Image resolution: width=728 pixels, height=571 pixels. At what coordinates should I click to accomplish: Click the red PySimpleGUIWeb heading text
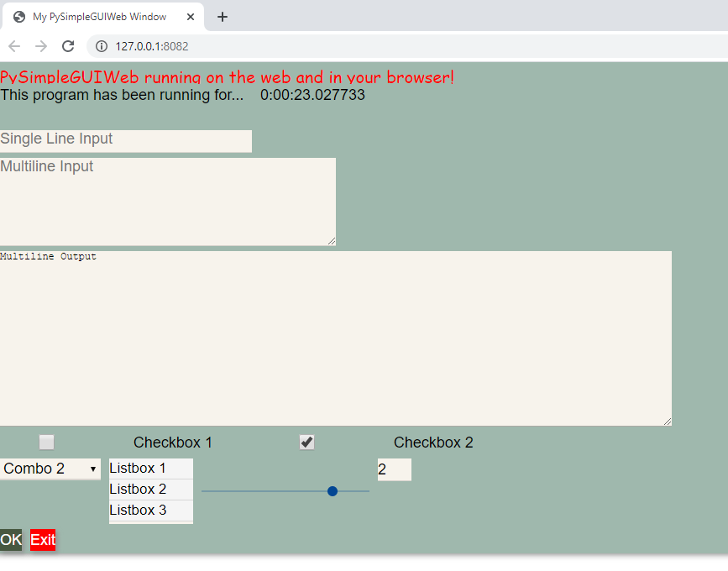227,77
